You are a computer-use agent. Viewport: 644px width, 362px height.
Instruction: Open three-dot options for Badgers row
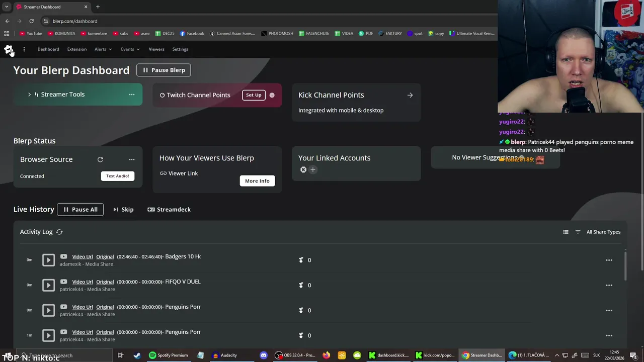pyautogui.click(x=609, y=260)
